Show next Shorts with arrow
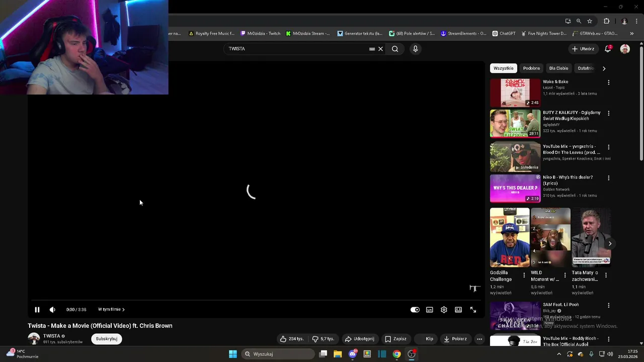The image size is (644, 362). click(x=610, y=243)
